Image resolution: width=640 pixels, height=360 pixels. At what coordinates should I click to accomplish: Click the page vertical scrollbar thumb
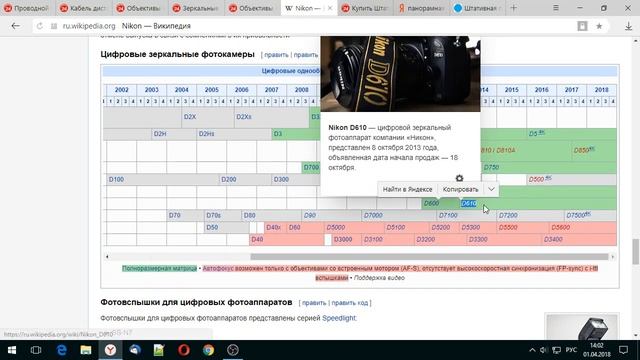(636, 252)
